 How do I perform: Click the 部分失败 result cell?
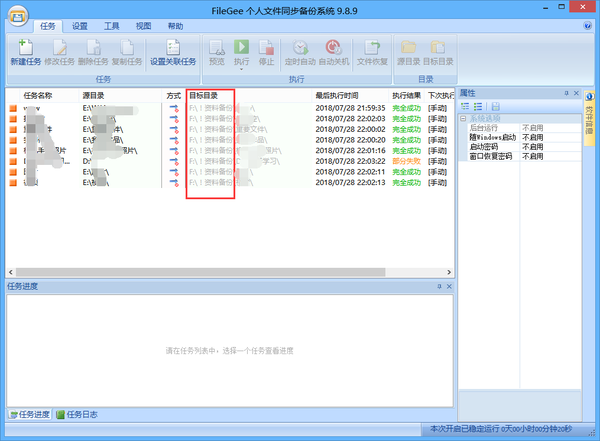coord(406,161)
